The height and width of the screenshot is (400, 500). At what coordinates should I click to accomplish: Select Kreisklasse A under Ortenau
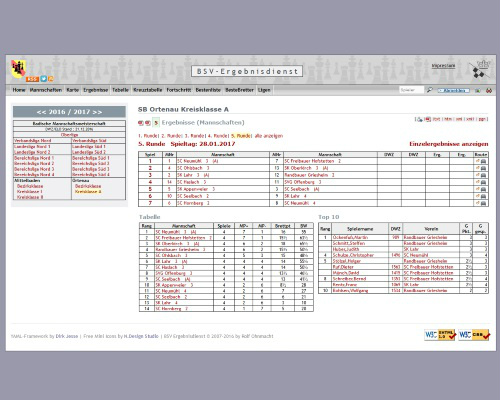click(88, 192)
